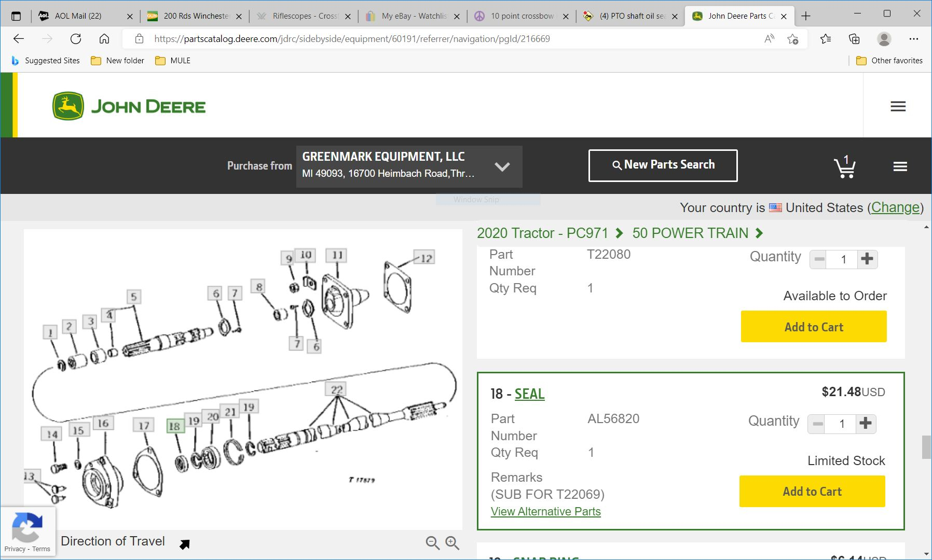Open the MULE favorites folder
932x560 pixels.
click(173, 61)
